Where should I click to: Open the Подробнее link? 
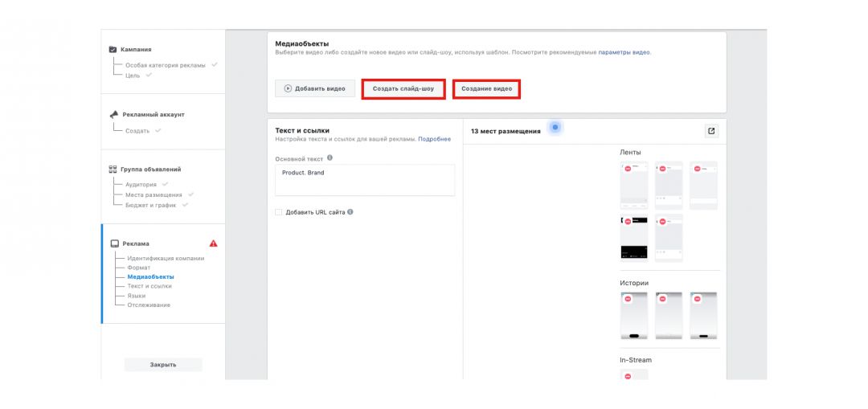click(x=435, y=140)
